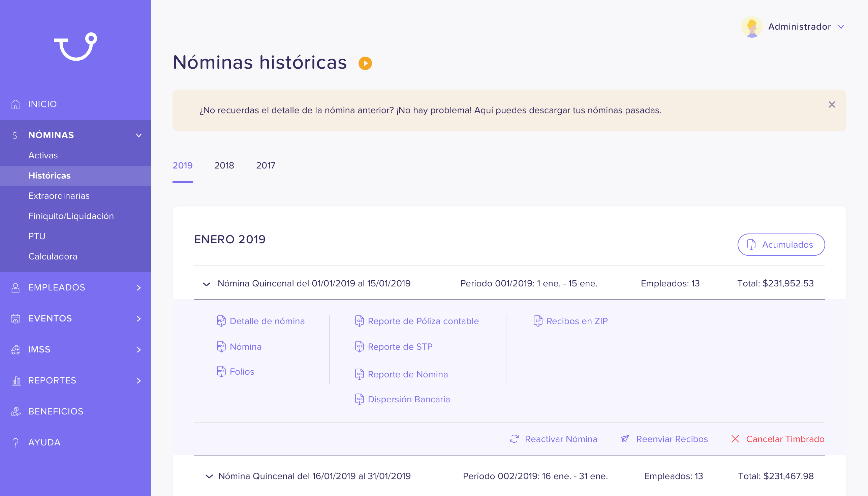The width and height of the screenshot is (868, 496).
Task: Open Dispersión Bancaria link
Action: click(x=409, y=399)
